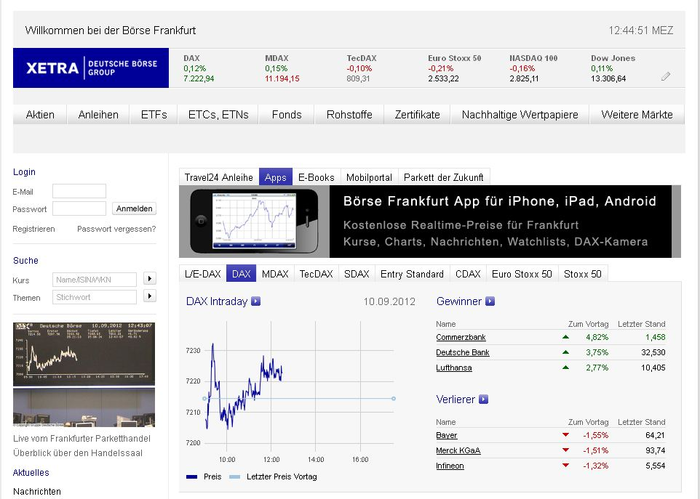Focus the E-Mail input field
Image resolution: width=700 pixels, height=499 pixels.
(79, 191)
